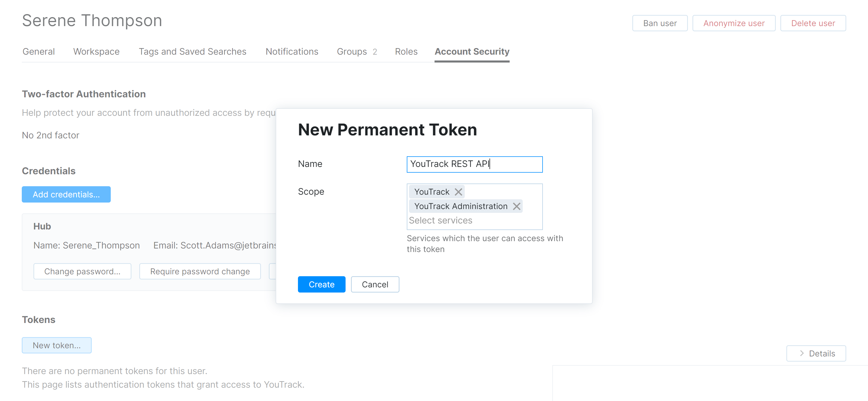Click Change password for Hub credentials

[82, 271]
